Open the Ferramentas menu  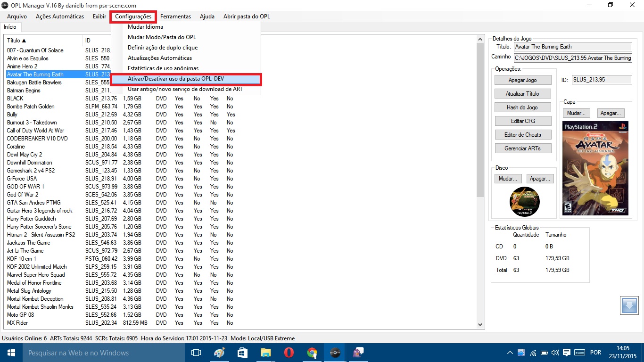[175, 16]
